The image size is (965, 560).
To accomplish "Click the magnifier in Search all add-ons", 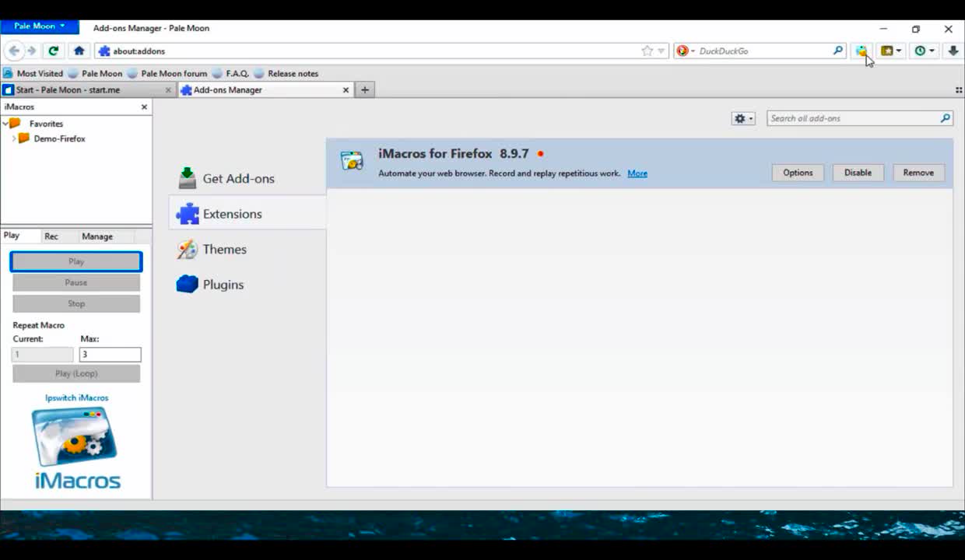I will (x=945, y=118).
